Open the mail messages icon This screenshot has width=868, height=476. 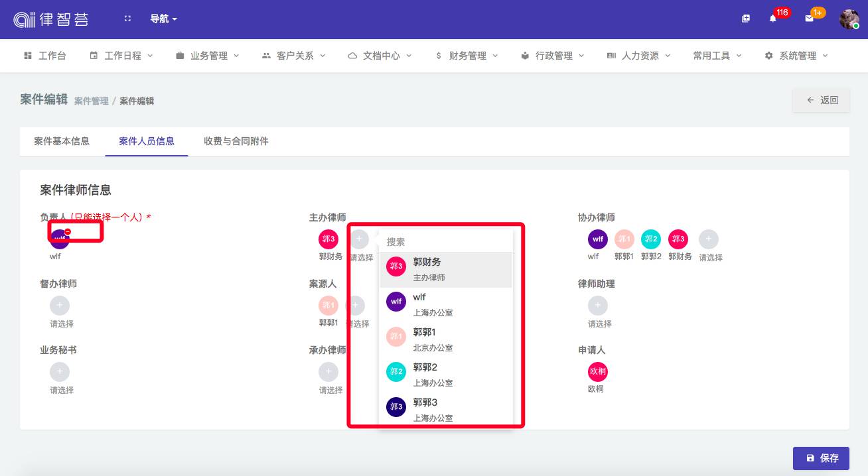coord(809,19)
